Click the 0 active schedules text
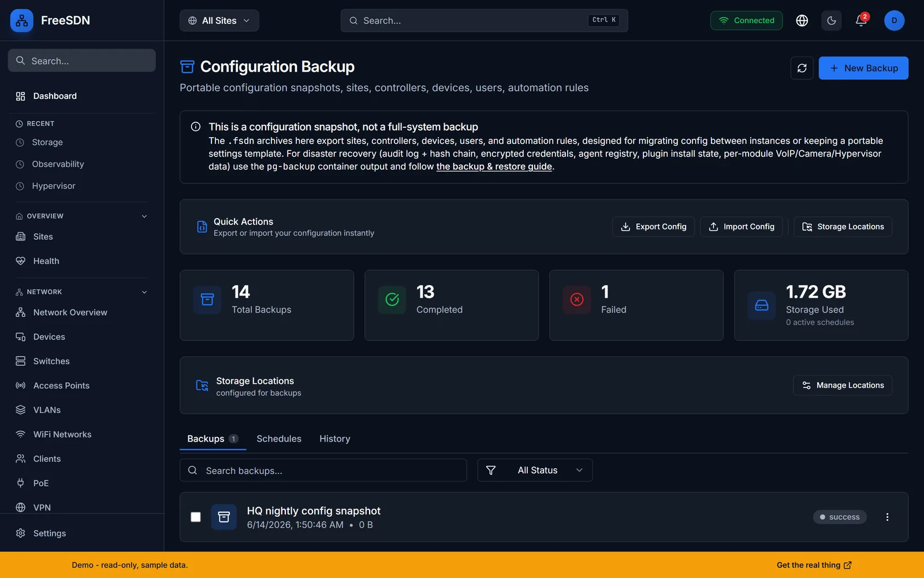 [x=820, y=323]
